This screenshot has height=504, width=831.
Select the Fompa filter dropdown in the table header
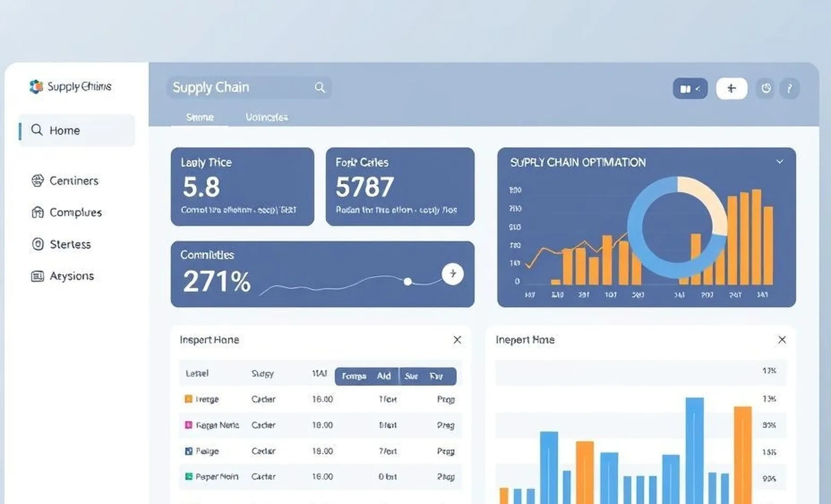point(353,376)
